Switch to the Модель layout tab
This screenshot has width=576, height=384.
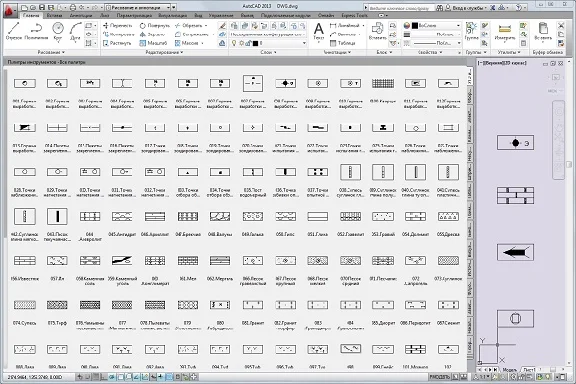[x=510, y=370]
